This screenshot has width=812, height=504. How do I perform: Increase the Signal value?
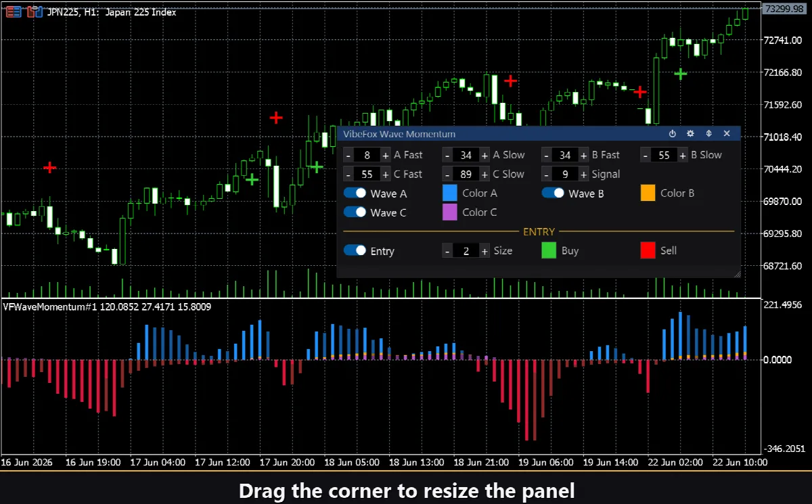[583, 175]
